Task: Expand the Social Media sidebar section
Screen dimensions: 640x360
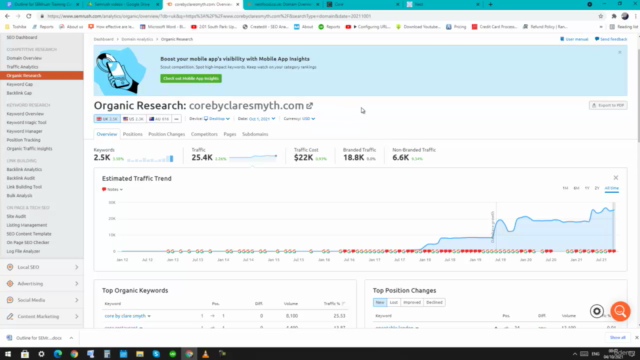Action: coord(42,300)
